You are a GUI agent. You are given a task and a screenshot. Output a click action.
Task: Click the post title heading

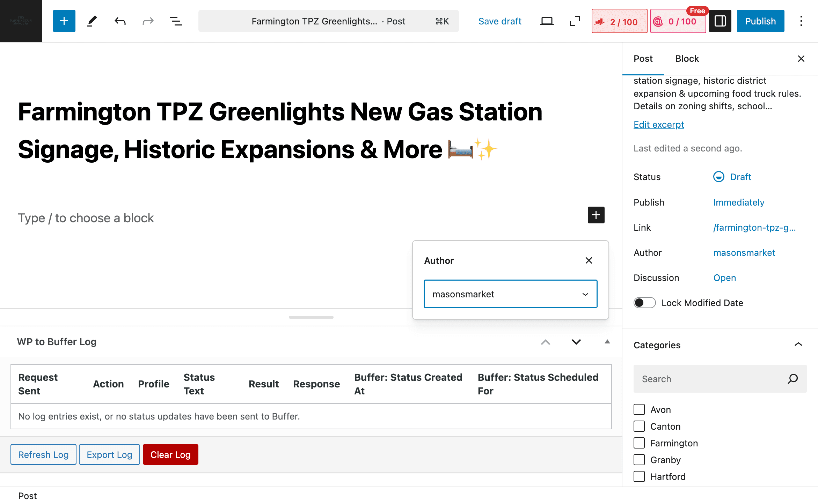point(280,131)
